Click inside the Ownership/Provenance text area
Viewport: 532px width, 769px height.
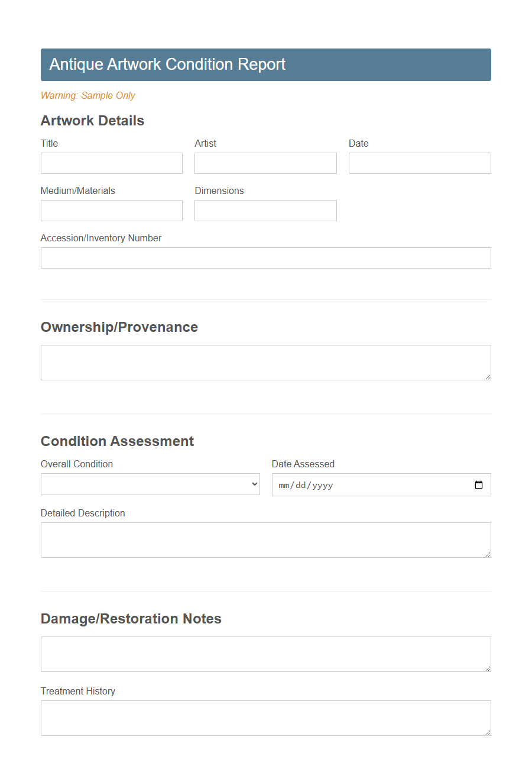pyautogui.click(x=265, y=361)
